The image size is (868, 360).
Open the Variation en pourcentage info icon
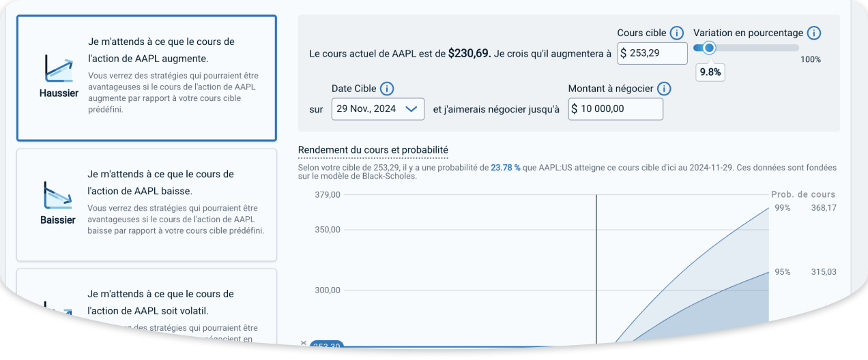(x=813, y=33)
